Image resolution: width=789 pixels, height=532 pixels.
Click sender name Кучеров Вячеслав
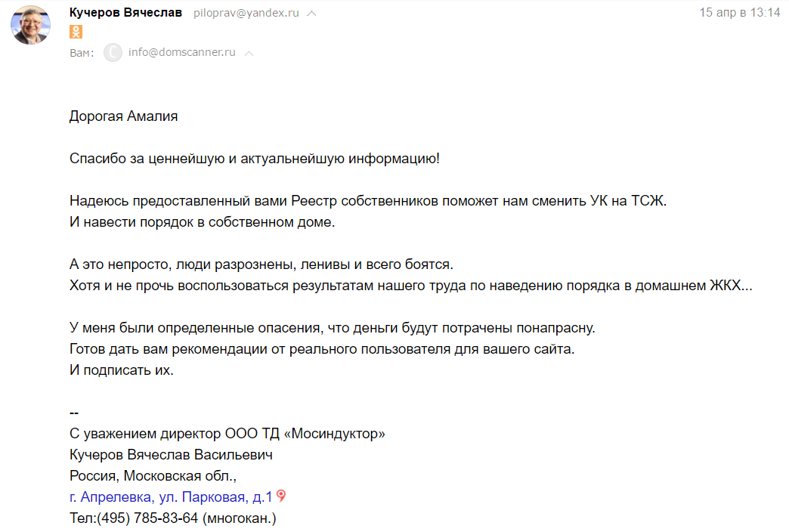click(x=125, y=13)
